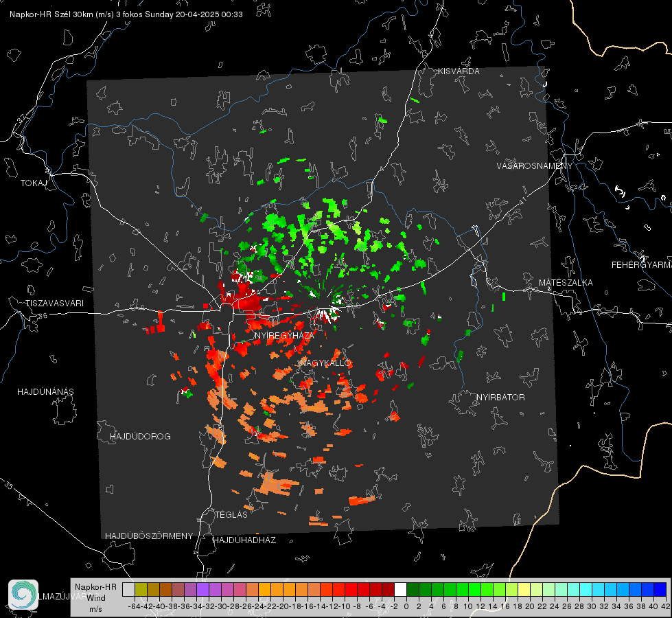Click the white zero-velocity swatch in the legend
672x618 pixels.
pyautogui.click(x=400, y=589)
